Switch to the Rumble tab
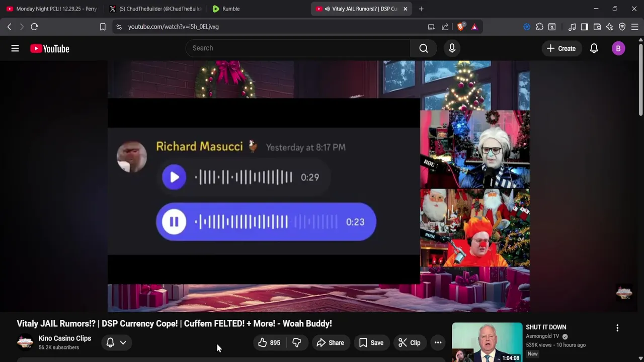 coord(258,9)
